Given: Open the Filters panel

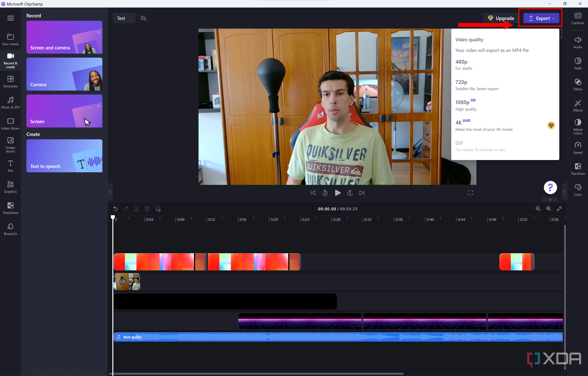Looking at the screenshot, I should tap(578, 85).
